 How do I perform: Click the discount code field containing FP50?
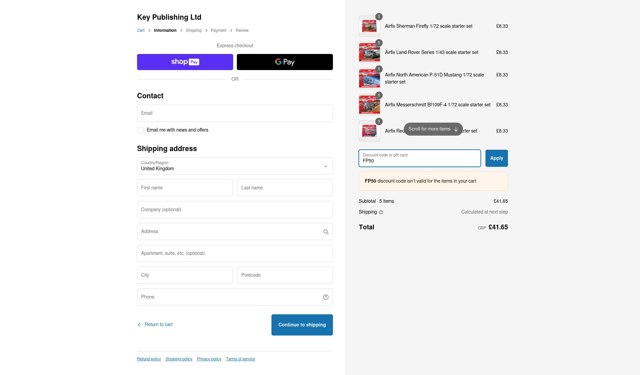[420, 158]
